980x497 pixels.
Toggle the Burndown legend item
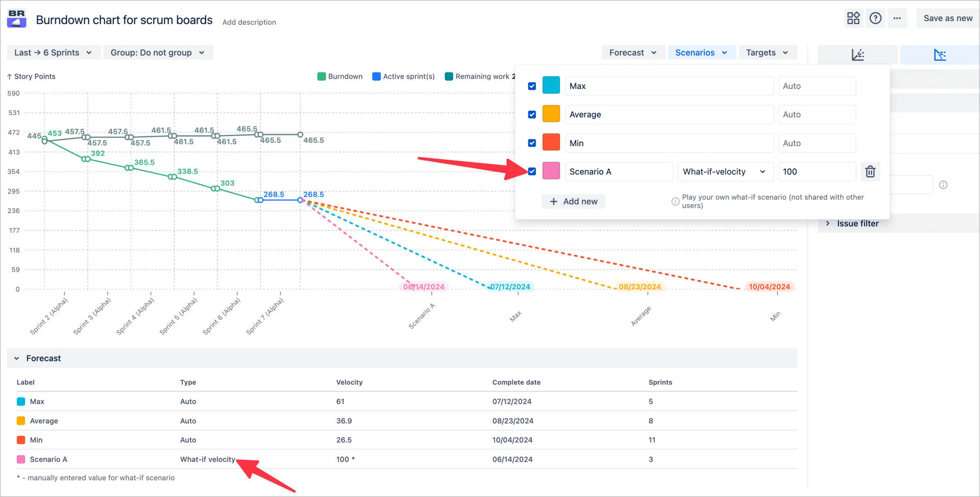coord(340,77)
